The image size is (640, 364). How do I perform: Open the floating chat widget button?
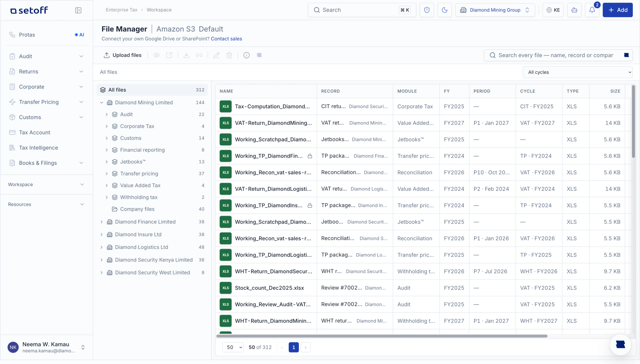[x=620, y=344]
